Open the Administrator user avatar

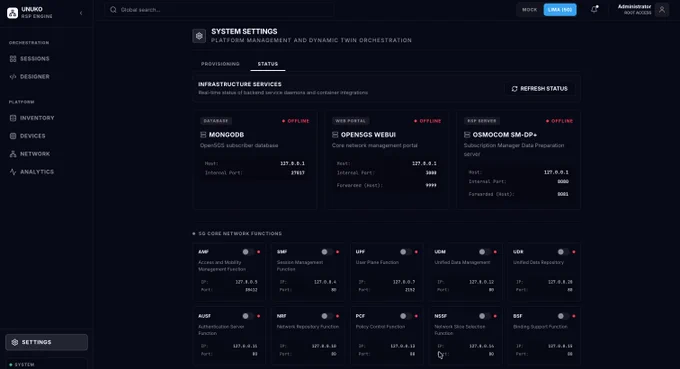662,10
